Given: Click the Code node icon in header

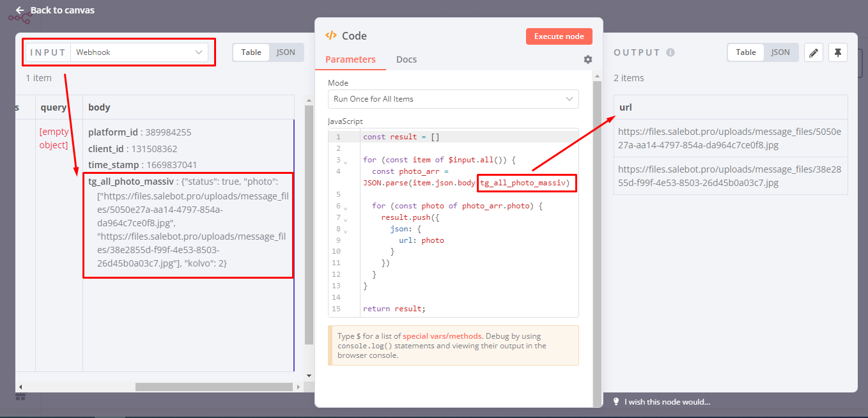Looking at the screenshot, I should pos(331,36).
